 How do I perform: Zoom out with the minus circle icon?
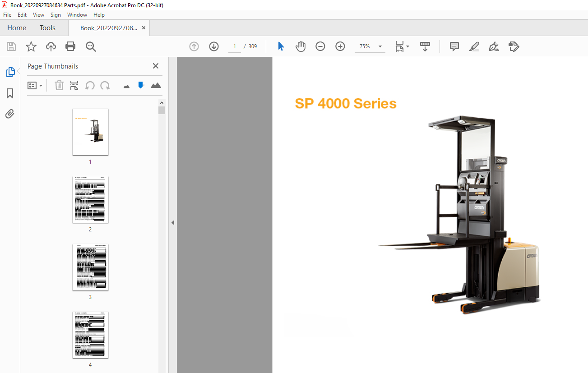pyautogui.click(x=320, y=46)
